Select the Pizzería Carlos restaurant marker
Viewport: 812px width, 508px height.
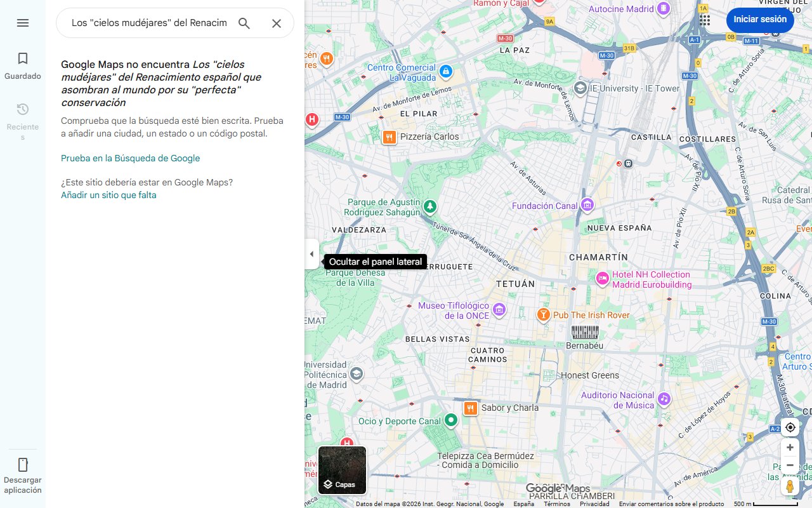[389, 137]
